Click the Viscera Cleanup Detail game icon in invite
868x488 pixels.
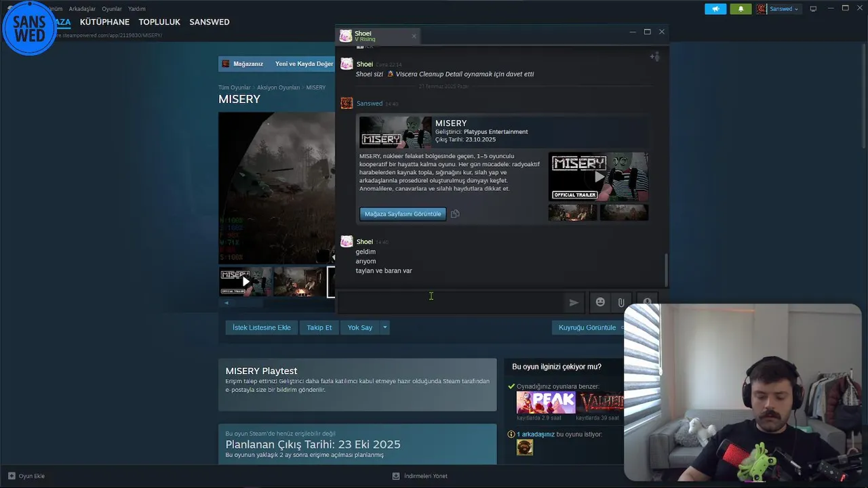391,74
